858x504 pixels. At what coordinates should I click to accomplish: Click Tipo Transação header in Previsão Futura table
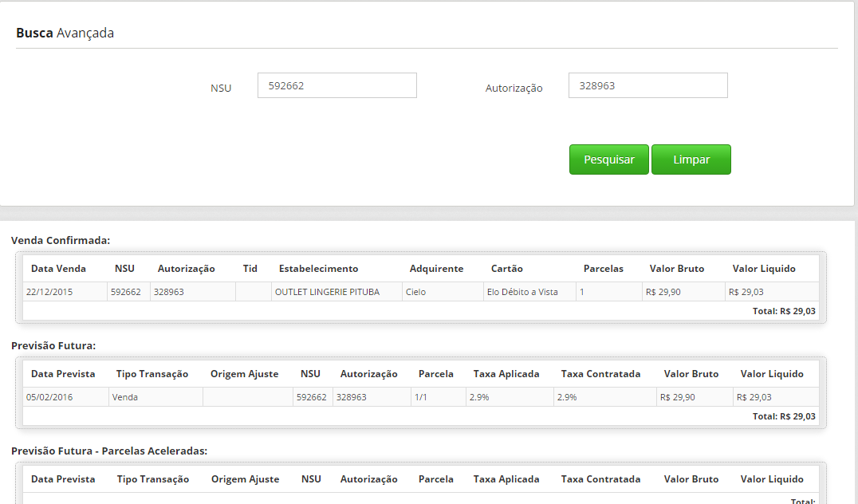pos(152,374)
